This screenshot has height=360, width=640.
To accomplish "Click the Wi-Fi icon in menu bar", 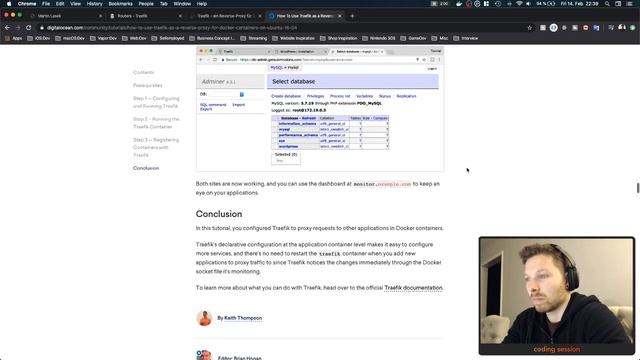I will coord(519,4).
